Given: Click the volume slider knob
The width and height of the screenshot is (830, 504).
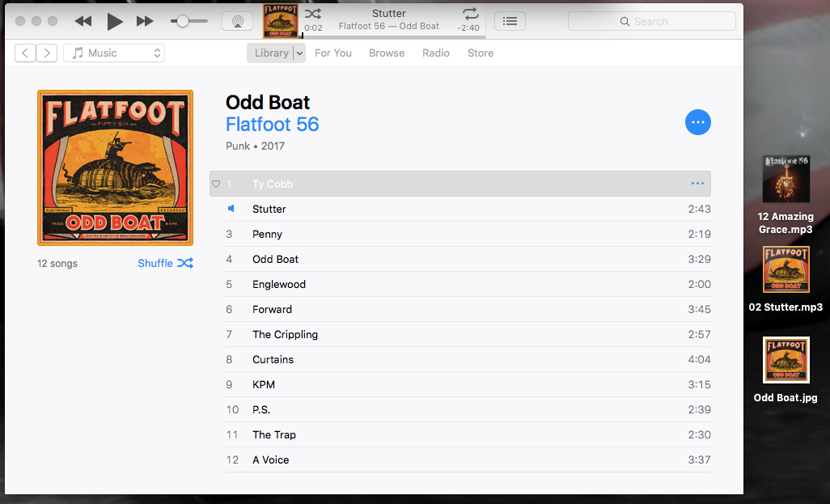Looking at the screenshot, I should pos(183,21).
